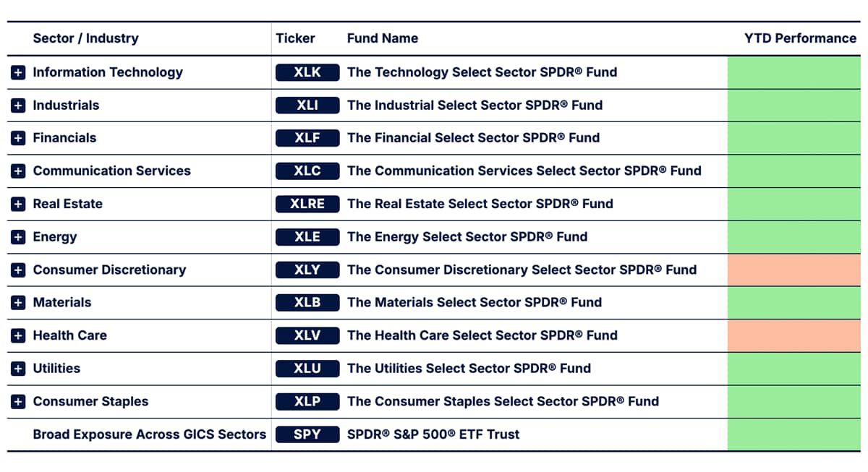Click the plus icon beside Real Estate
This screenshot has height=472, width=868.
[x=19, y=205]
